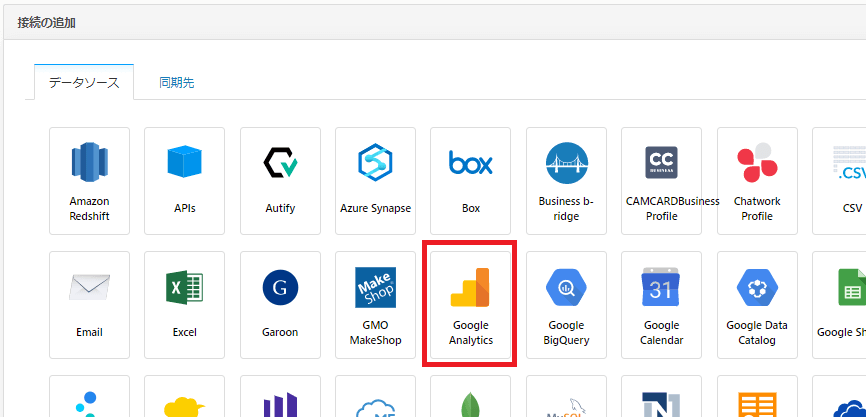Choose the Business b-ridge connector
The image size is (866, 417).
[x=566, y=181]
